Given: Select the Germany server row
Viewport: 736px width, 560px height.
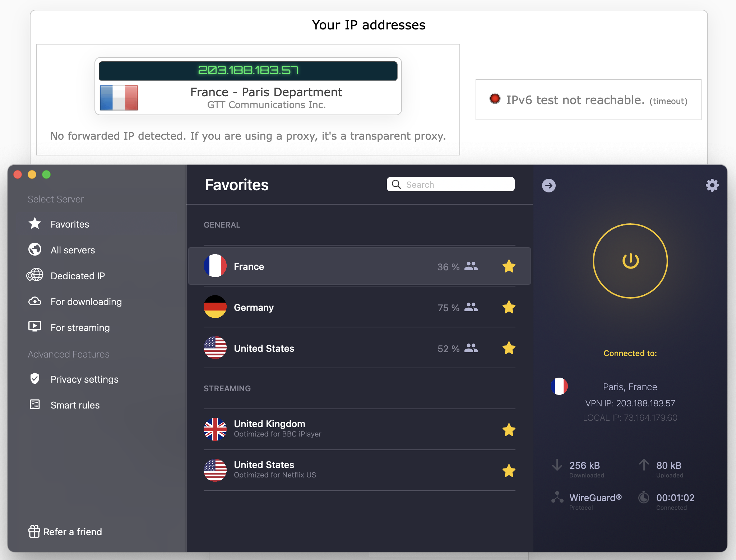Looking at the screenshot, I should (x=323, y=308).
